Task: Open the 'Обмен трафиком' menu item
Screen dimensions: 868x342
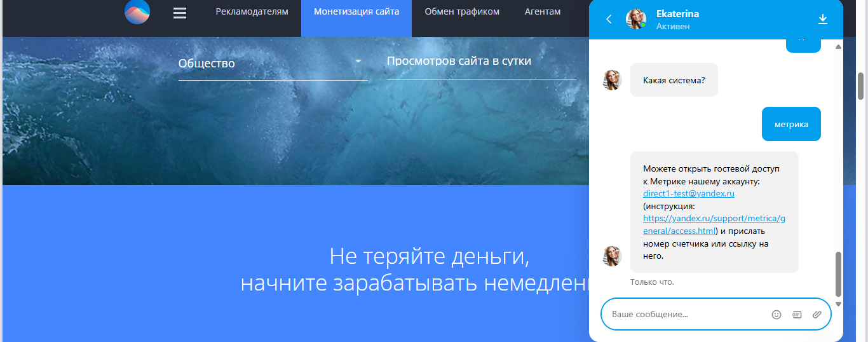Action: pos(462,11)
